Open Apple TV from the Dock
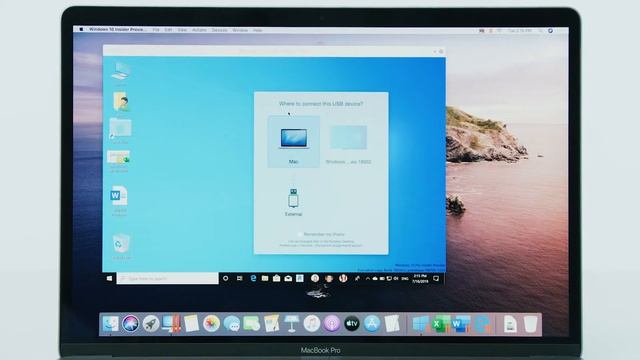 click(x=352, y=324)
